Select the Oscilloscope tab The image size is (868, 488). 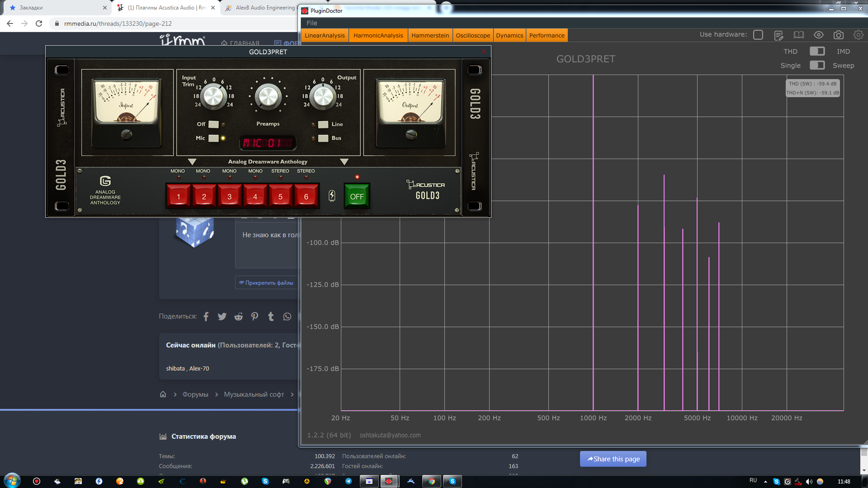pyautogui.click(x=472, y=35)
